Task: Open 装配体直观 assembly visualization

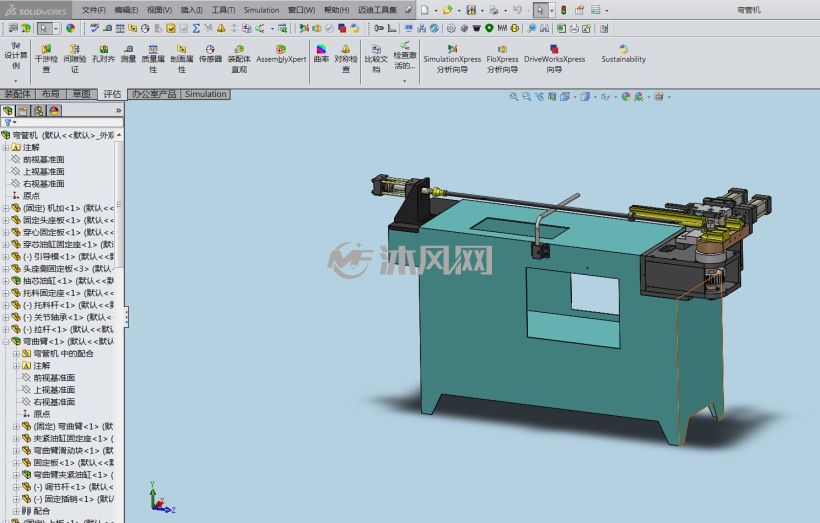Action: (x=239, y=58)
